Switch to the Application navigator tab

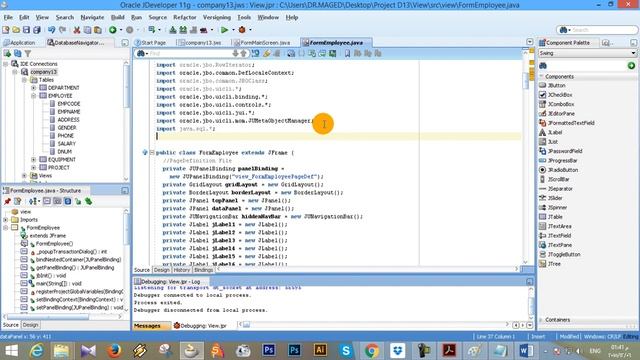coord(20,42)
